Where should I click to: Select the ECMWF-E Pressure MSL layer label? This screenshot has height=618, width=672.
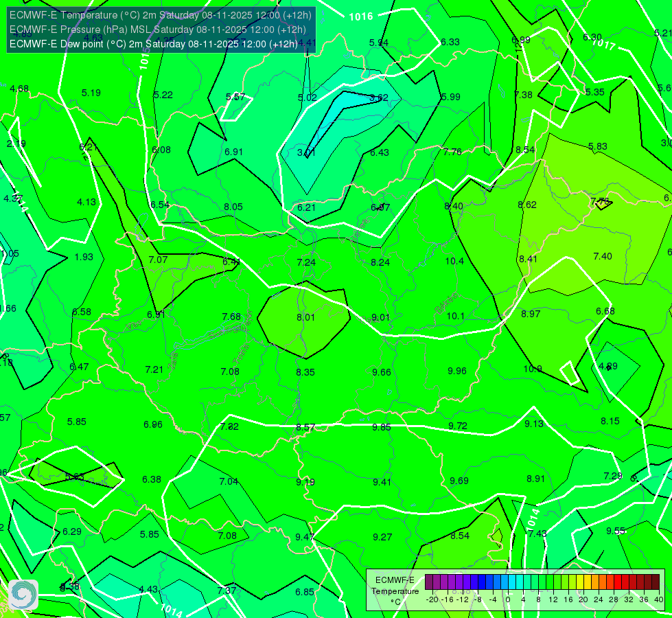pyautogui.click(x=158, y=30)
